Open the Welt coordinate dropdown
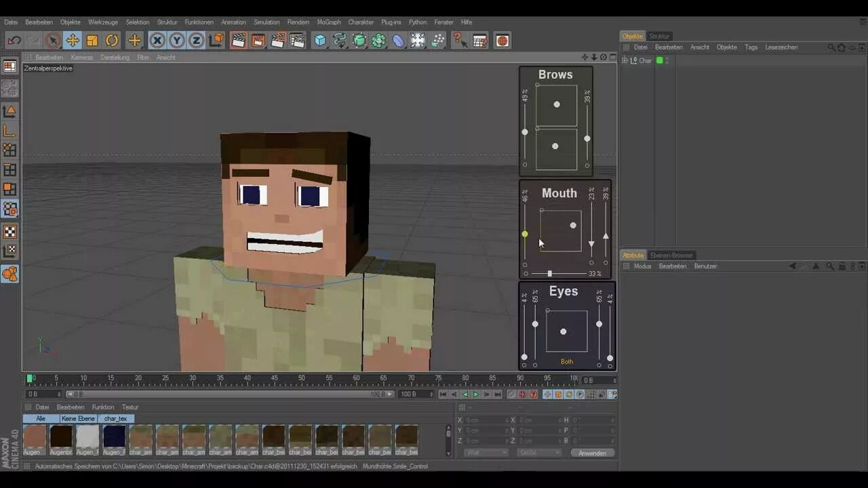The image size is (868, 488). click(486, 453)
